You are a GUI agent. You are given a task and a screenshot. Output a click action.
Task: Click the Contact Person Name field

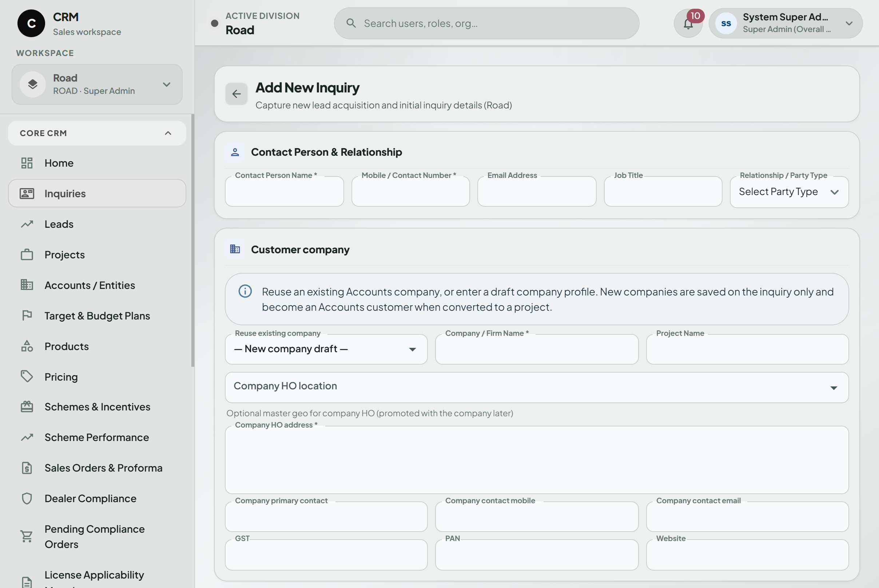(284, 192)
